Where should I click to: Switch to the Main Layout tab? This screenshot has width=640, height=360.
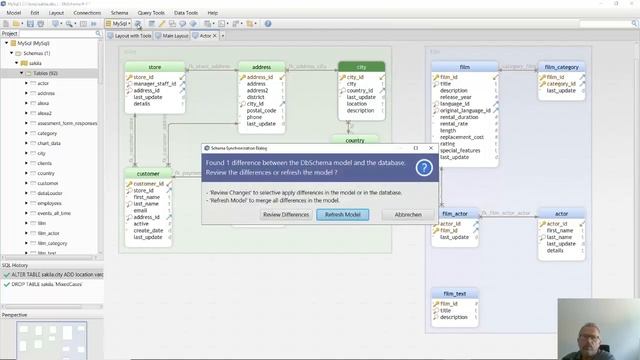[x=172, y=36]
